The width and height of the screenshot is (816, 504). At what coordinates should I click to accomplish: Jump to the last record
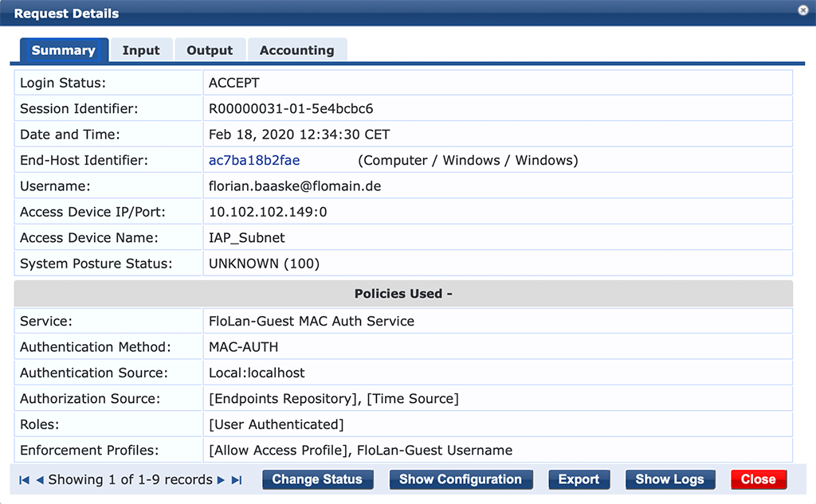[237, 479]
